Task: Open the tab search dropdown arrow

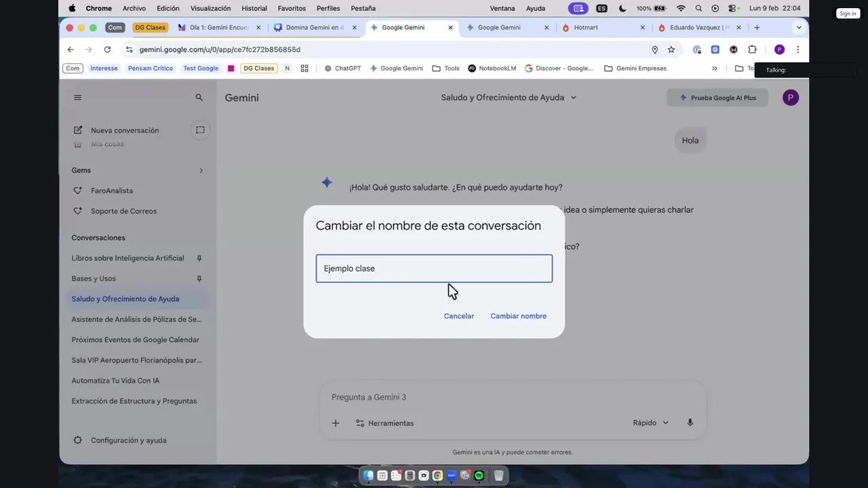Action: [799, 28]
